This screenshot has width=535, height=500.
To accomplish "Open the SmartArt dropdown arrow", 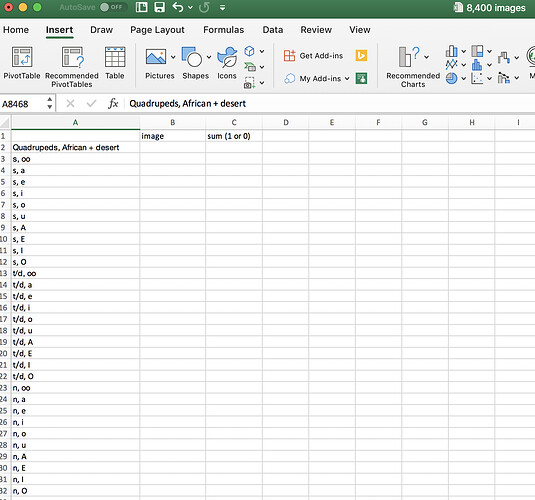I will tap(262, 67).
